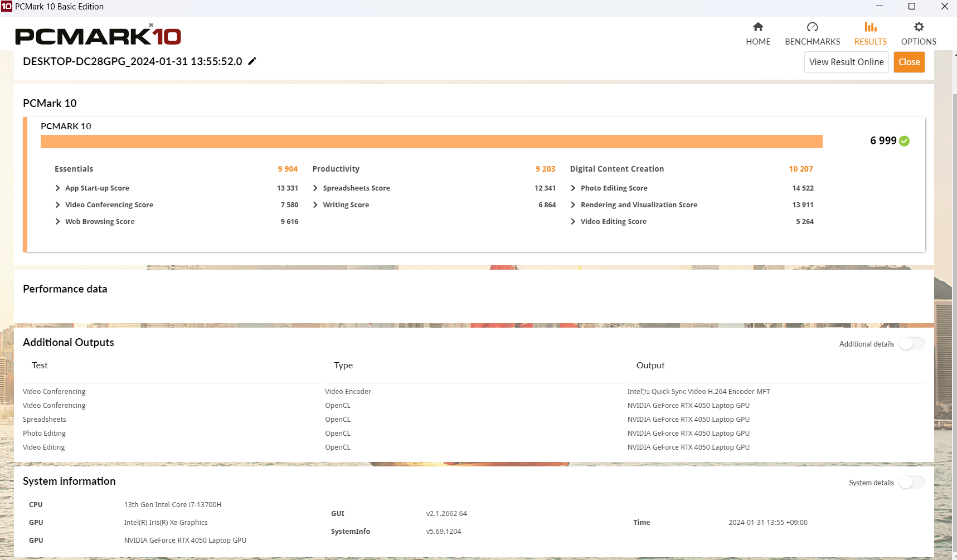Expand Rendering and Visualization Score
The height and width of the screenshot is (560, 957).
coord(573,205)
